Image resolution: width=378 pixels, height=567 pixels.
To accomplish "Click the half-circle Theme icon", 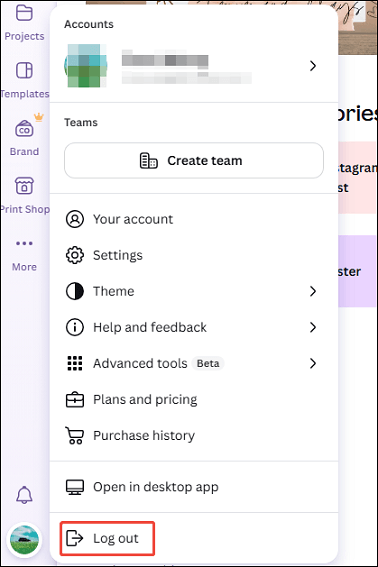I will pos(75,291).
